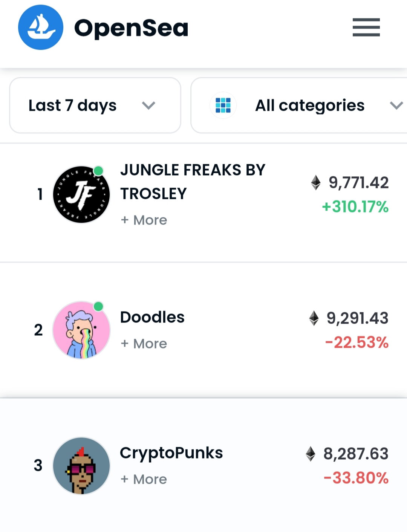Click the -33.80% change for CryptoPunks
The height and width of the screenshot is (532, 407).
356,478
